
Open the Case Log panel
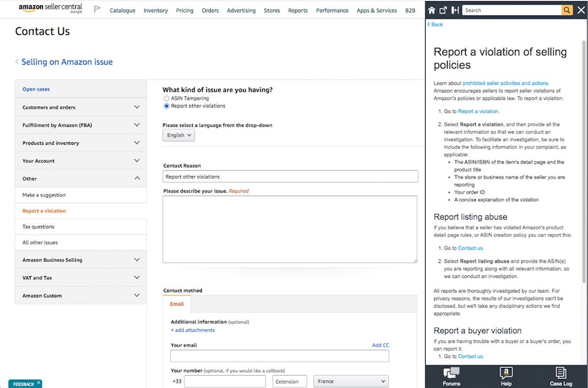tap(560, 375)
